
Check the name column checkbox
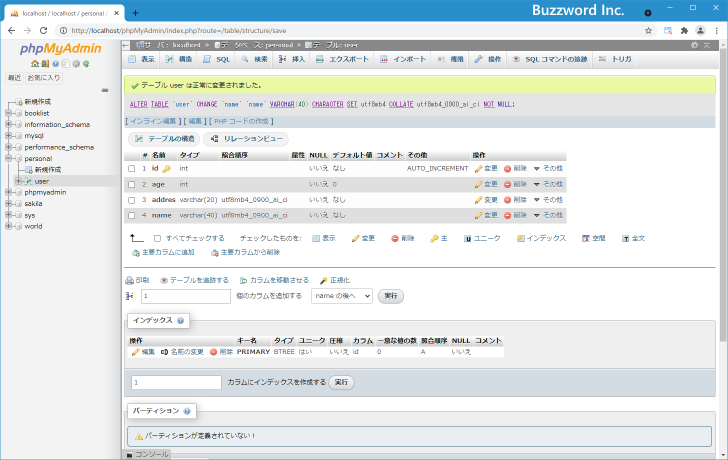[x=132, y=215]
